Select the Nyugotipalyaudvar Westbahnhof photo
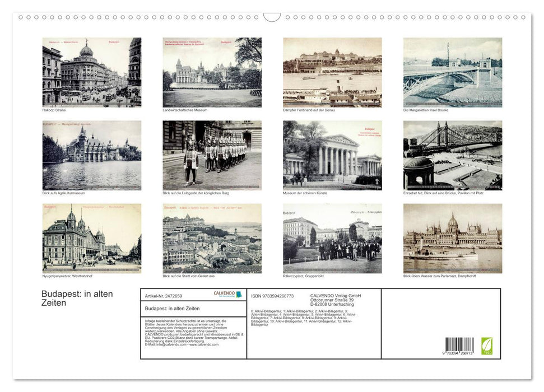Screen dimensions: 544x392 [91, 239]
